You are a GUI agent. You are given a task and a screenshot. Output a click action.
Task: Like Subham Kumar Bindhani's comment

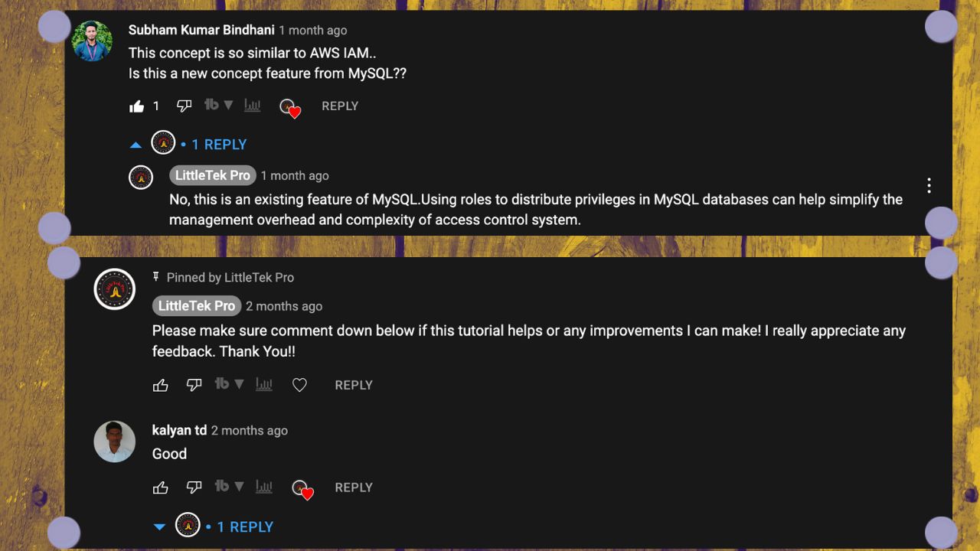point(137,106)
